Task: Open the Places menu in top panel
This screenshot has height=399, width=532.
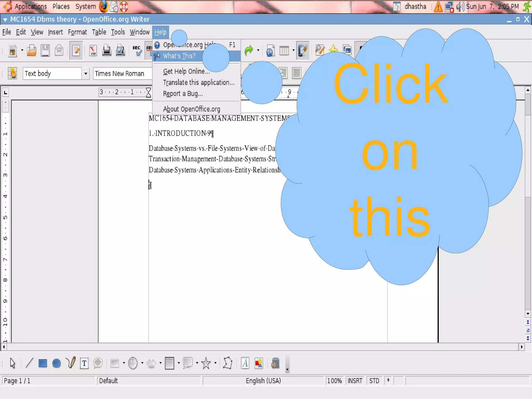Action: [61, 6]
